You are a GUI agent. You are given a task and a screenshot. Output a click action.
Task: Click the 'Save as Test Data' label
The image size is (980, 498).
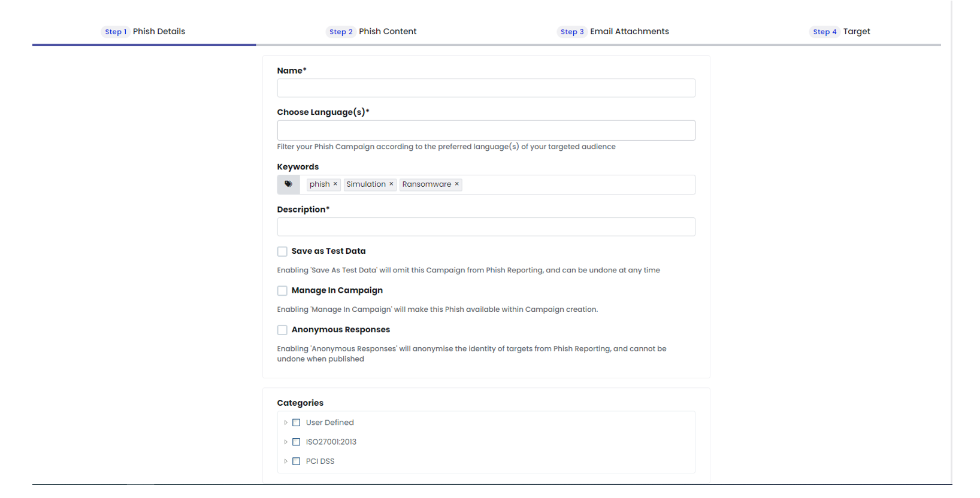click(328, 251)
